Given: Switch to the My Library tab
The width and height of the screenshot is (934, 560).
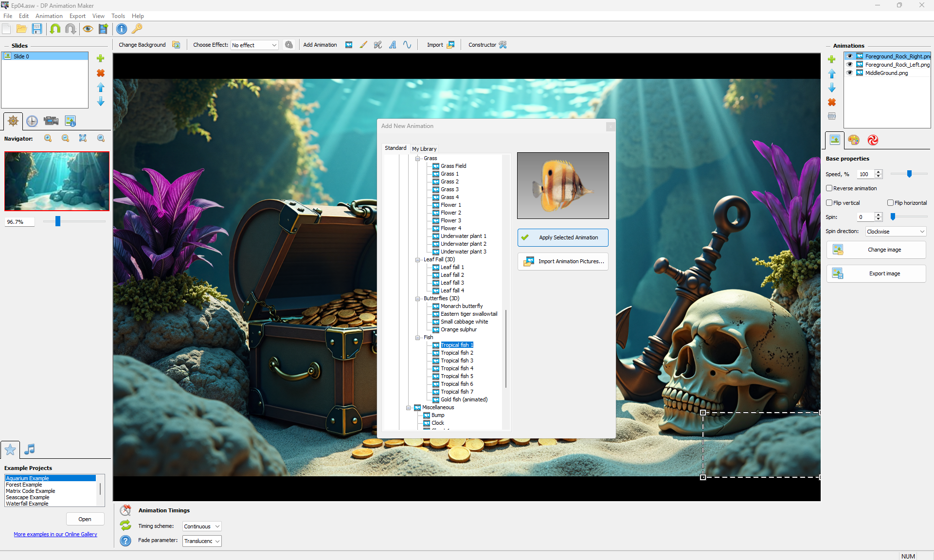Looking at the screenshot, I should 424,149.
